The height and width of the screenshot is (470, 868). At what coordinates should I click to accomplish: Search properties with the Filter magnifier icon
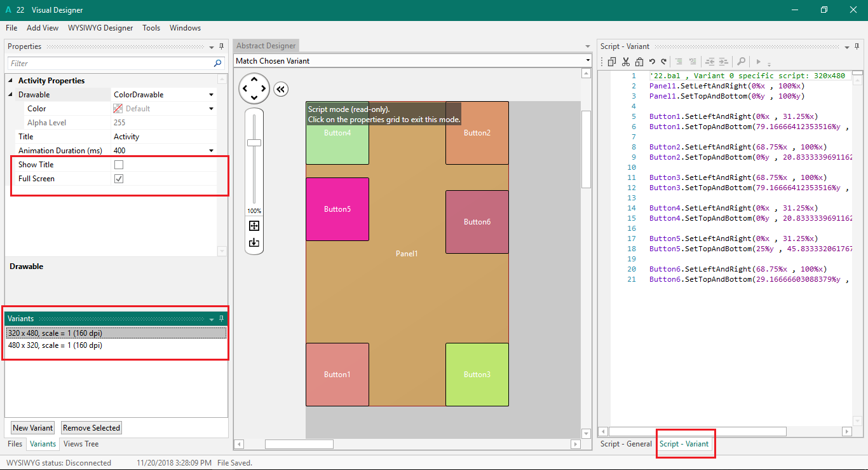[218, 63]
